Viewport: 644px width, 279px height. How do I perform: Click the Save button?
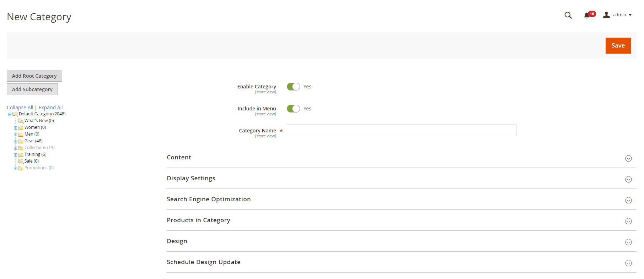(618, 45)
